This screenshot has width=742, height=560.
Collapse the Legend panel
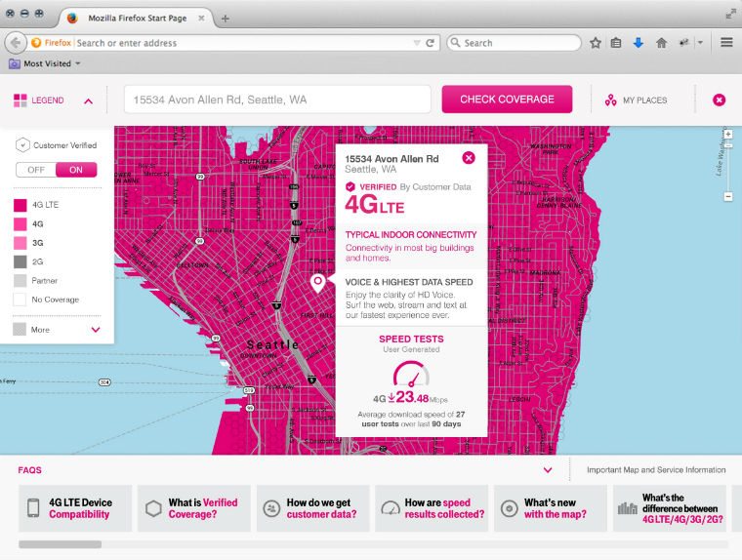tap(89, 100)
